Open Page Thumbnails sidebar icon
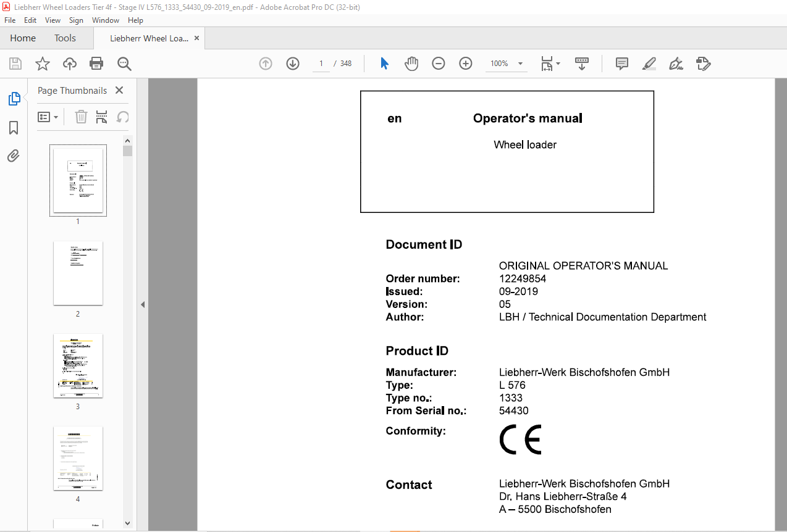This screenshot has height=532, width=787. (x=14, y=99)
